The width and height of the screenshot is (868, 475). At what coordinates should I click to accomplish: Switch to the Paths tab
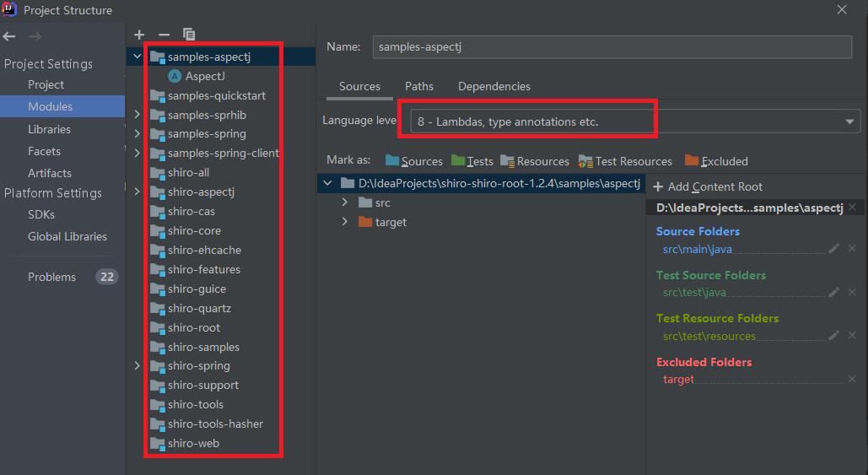coord(419,86)
